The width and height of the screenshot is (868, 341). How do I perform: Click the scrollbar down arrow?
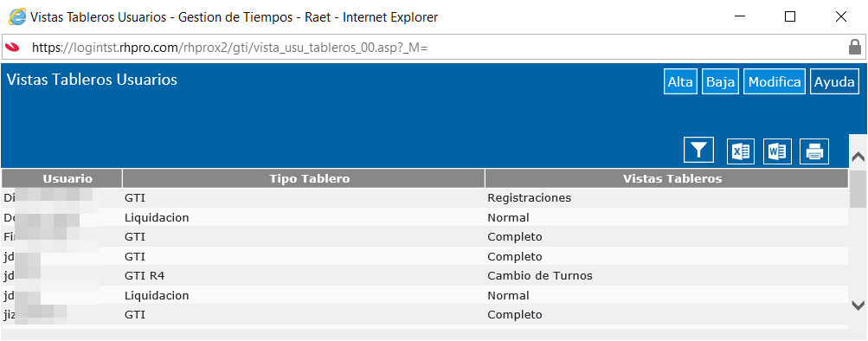coord(858,305)
